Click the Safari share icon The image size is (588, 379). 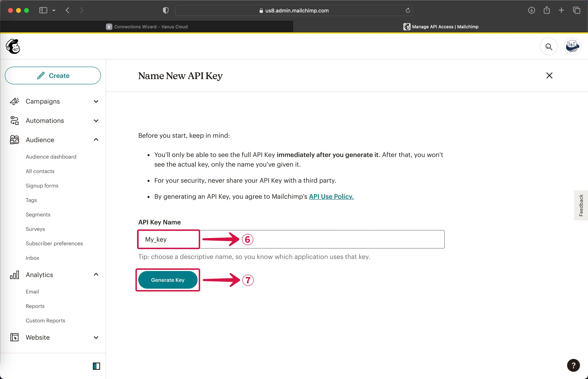(x=547, y=10)
